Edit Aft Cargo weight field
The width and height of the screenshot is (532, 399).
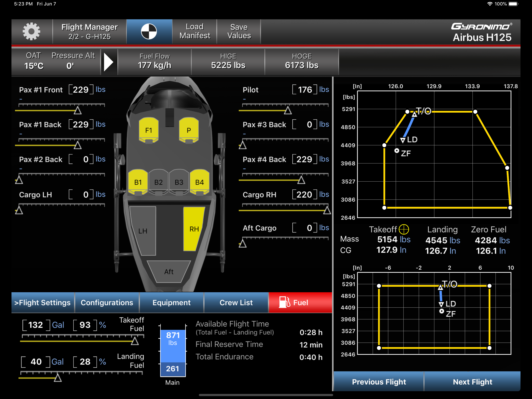pos(305,228)
